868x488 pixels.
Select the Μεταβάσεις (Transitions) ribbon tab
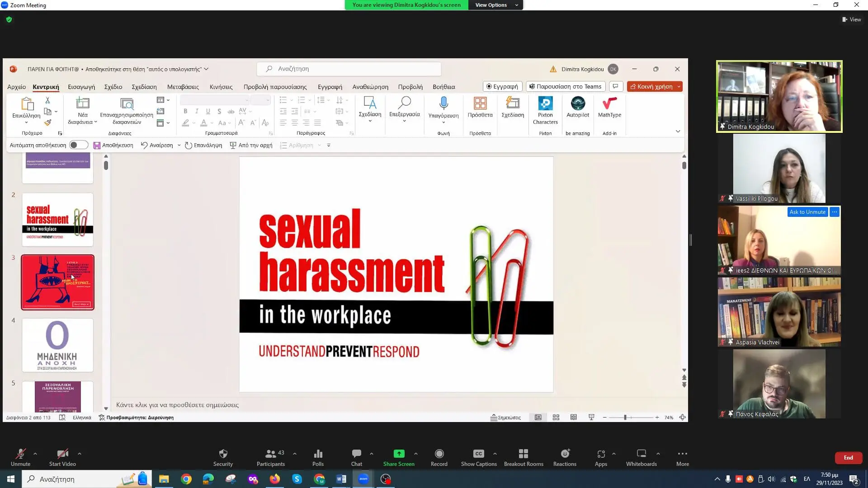[183, 86]
